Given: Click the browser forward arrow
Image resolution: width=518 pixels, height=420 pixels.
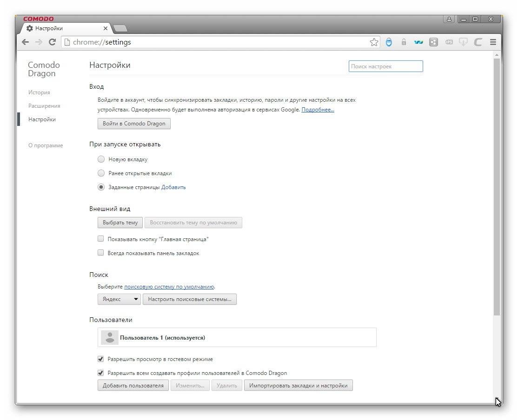Looking at the screenshot, I should click(39, 42).
